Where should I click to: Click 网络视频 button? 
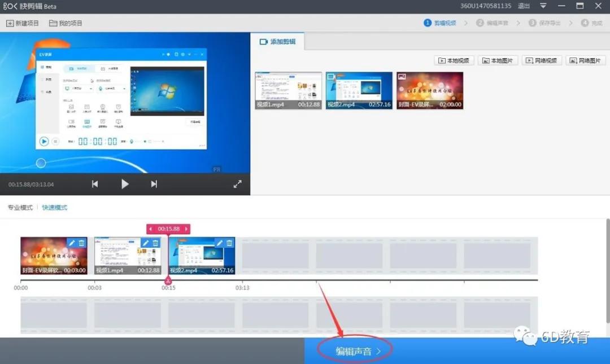point(542,61)
